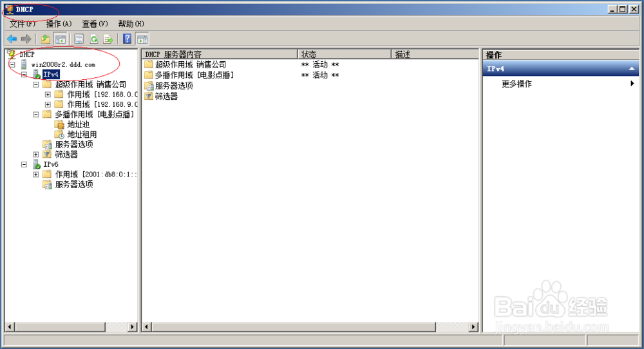Expand the 筛选器 node in the tree
The height and width of the screenshot is (349, 644).
pos(36,155)
